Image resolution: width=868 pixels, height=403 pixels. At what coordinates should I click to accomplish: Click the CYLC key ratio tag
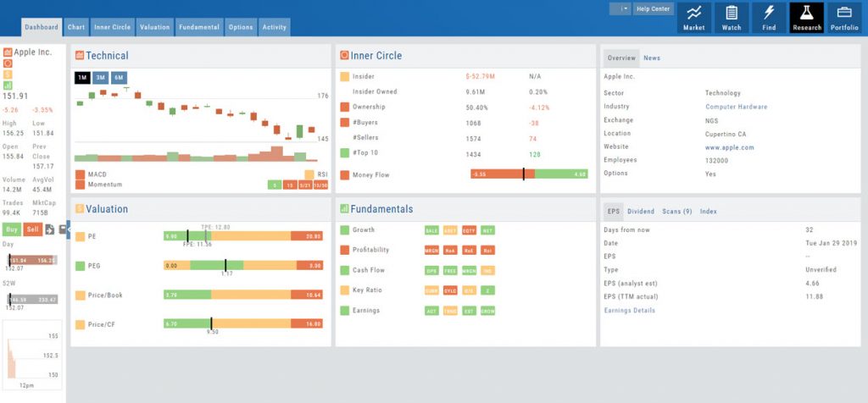pyautogui.click(x=450, y=290)
